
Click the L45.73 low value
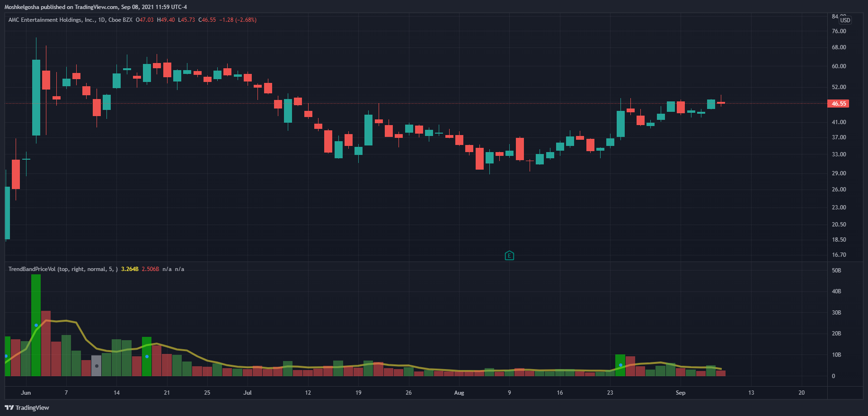tap(186, 20)
